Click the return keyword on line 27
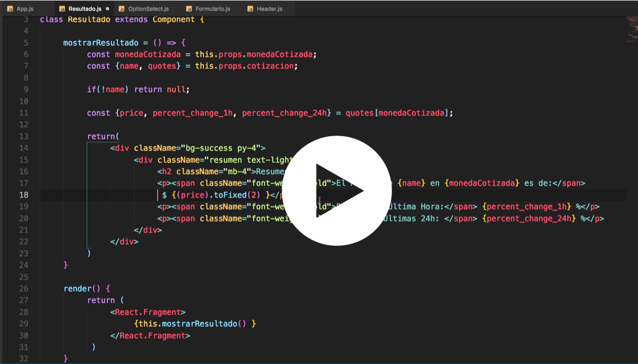 click(x=101, y=300)
